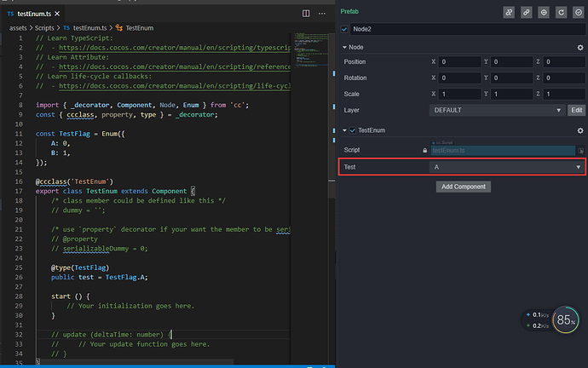Click the Scripts breadcrumb item
Screen dimensions: 588x368
44,28
